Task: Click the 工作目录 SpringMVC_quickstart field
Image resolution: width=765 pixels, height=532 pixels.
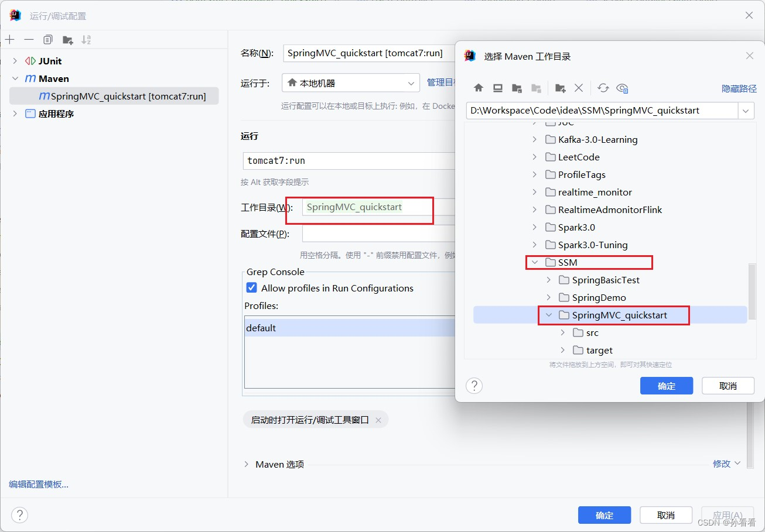Action: pyautogui.click(x=378, y=207)
